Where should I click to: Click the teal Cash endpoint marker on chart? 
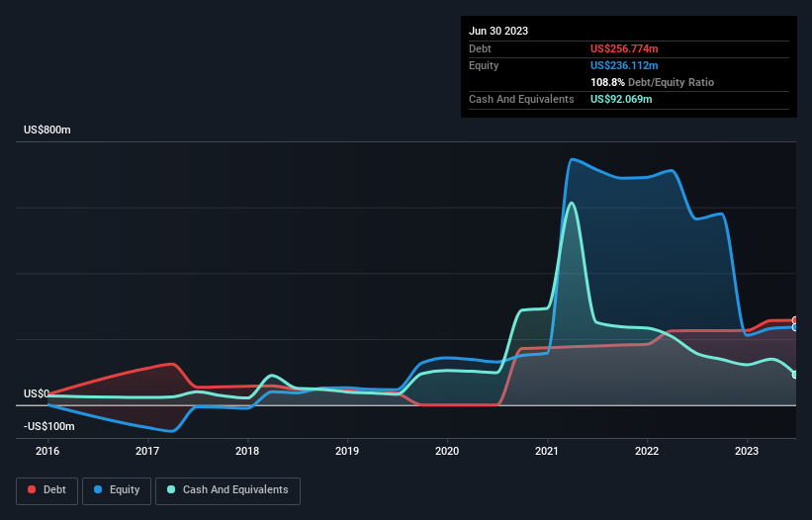pos(795,375)
